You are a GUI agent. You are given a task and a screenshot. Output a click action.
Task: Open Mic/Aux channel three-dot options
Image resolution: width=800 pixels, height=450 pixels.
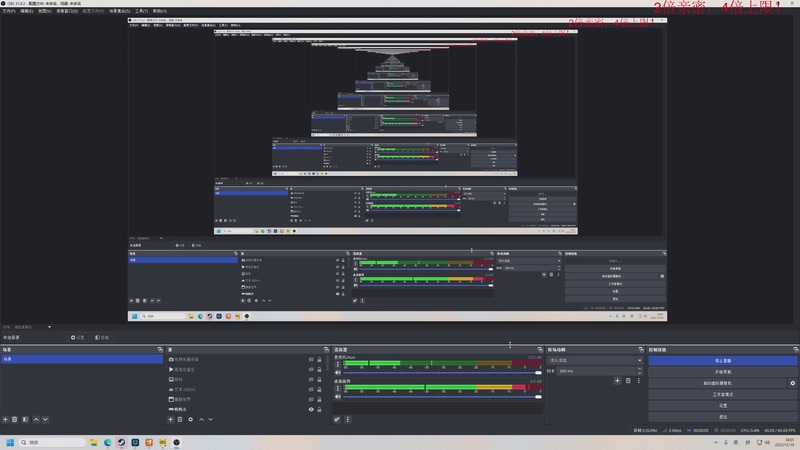[337, 364]
